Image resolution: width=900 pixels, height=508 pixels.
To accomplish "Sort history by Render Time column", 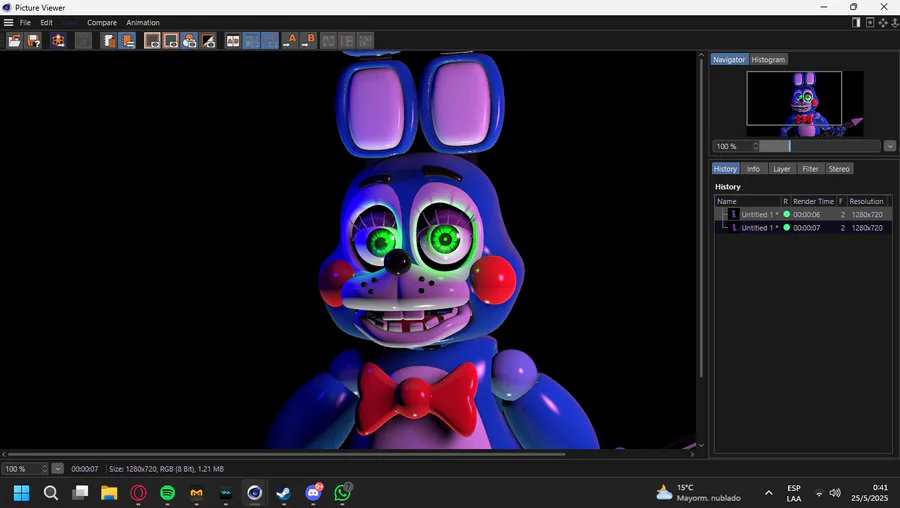I will click(x=813, y=201).
